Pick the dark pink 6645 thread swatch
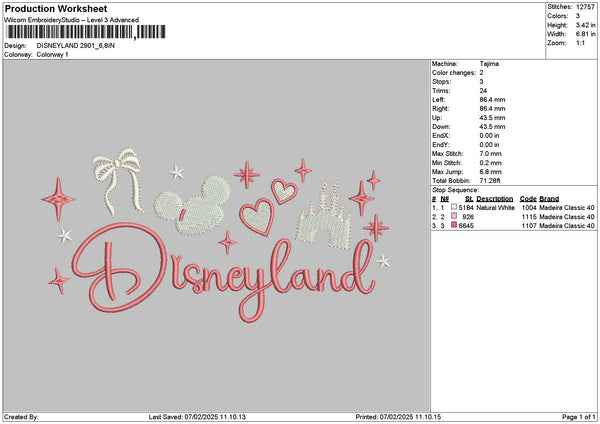Viewport: 600px width, 424px height. pyautogui.click(x=455, y=225)
